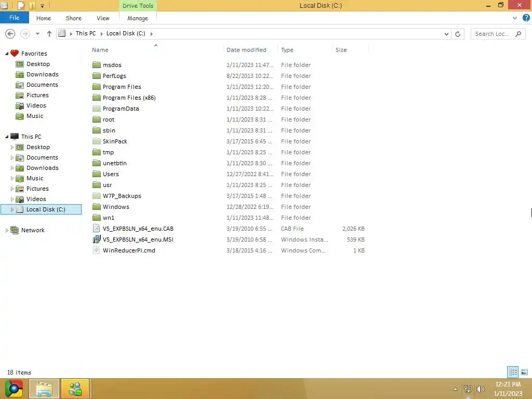Open Favorites heart icon in sidebar

[x=14, y=54]
